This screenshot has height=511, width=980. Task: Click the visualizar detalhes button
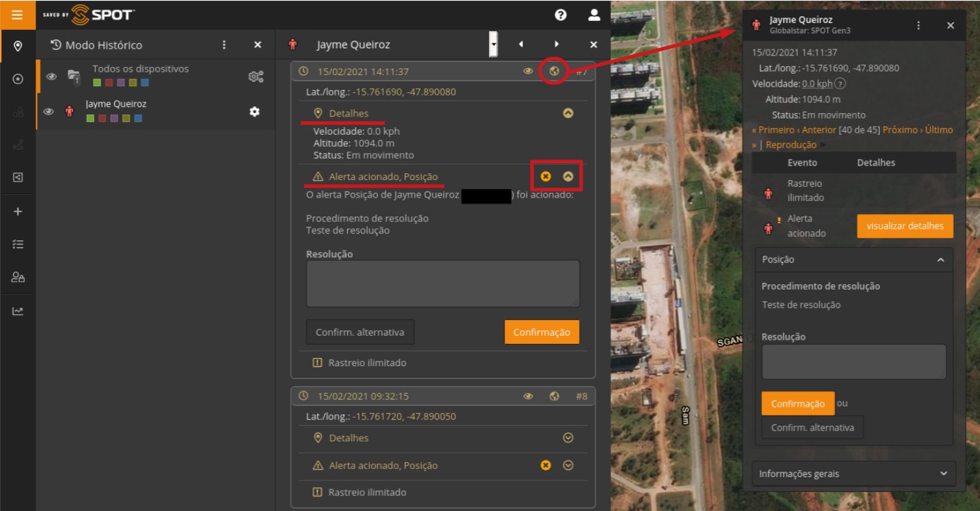click(904, 226)
